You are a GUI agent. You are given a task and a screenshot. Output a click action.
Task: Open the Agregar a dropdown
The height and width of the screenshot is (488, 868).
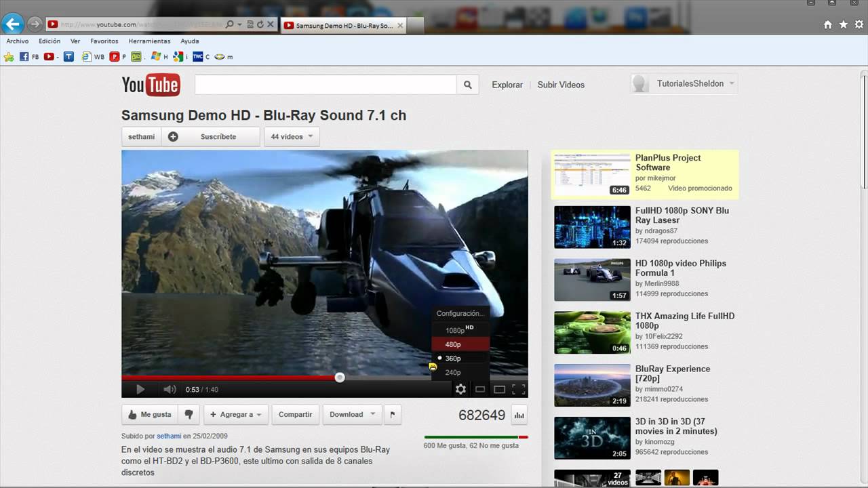pyautogui.click(x=236, y=414)
